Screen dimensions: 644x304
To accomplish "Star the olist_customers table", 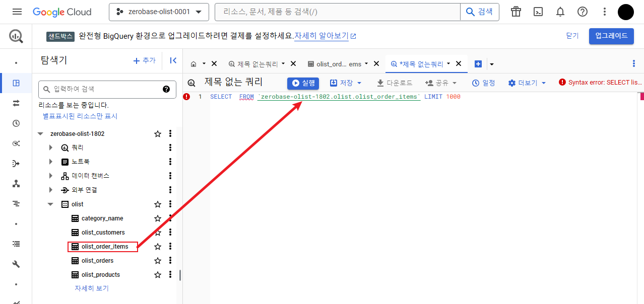I will (x=158, y=233).
